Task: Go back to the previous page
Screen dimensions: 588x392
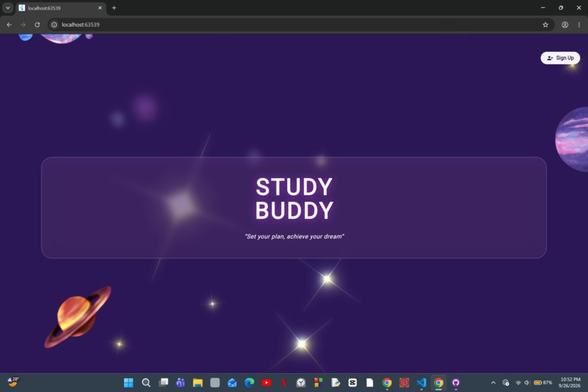Action: [x=9, y=25]
